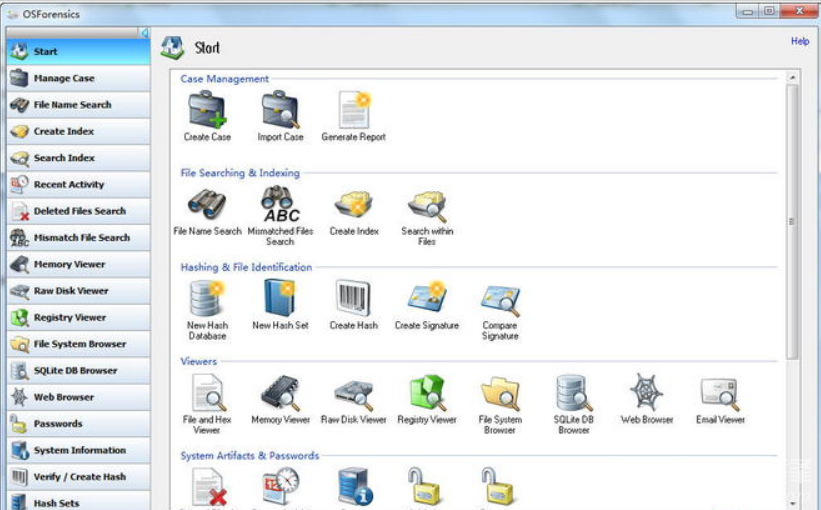Open Verify / Create Hash sidebar item
821x510 pixels.
[79, 477]
